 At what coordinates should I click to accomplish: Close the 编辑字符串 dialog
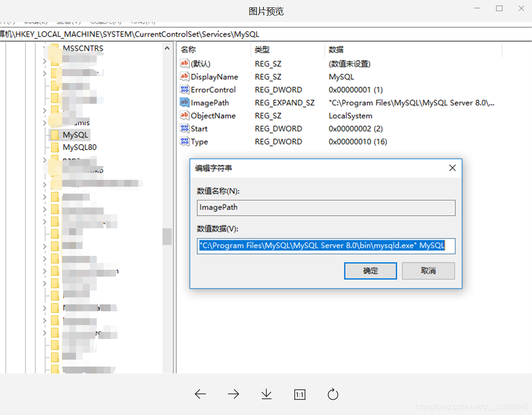(452, 168)
